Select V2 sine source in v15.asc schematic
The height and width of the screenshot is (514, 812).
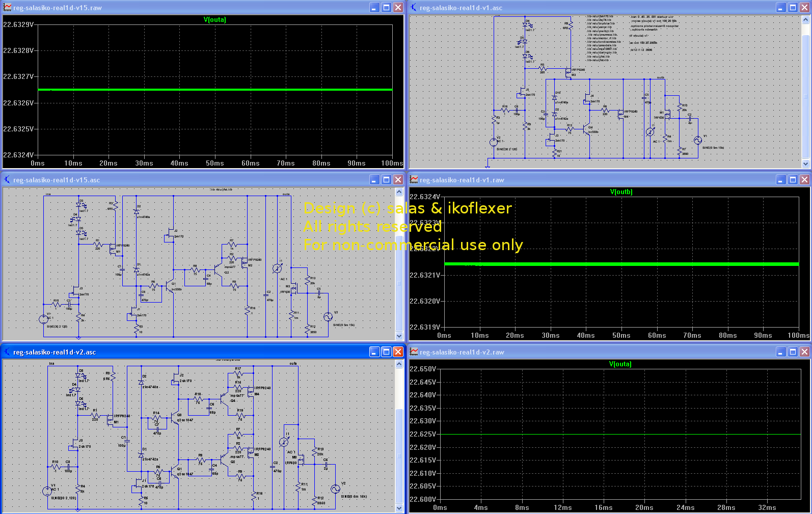[x=328, y=316]
